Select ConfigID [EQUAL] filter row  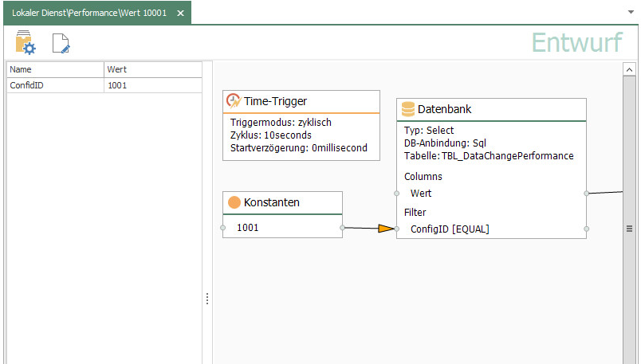[x=450, y=229]
